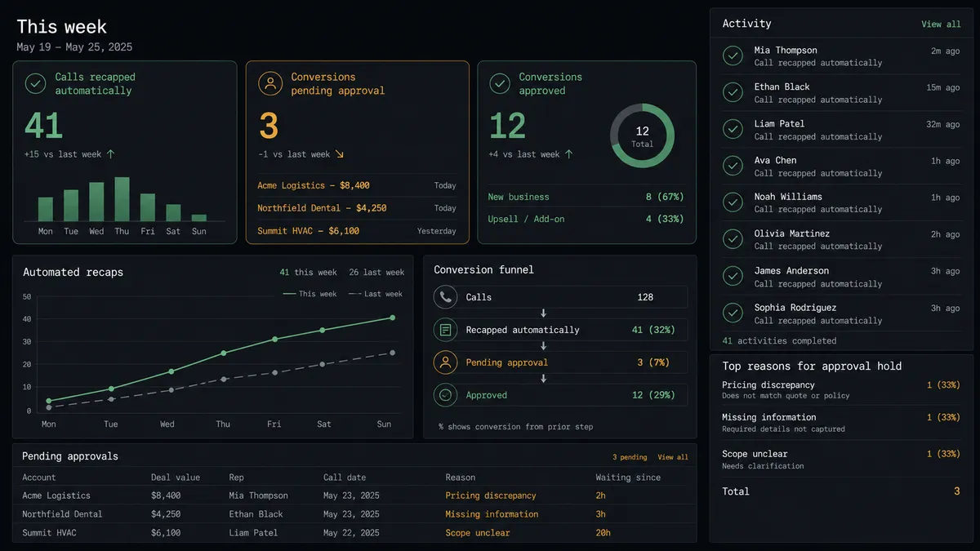Select the New business 8 (67%) row
980x551 pixels.
pyautogui.click(x=586, y=197)
